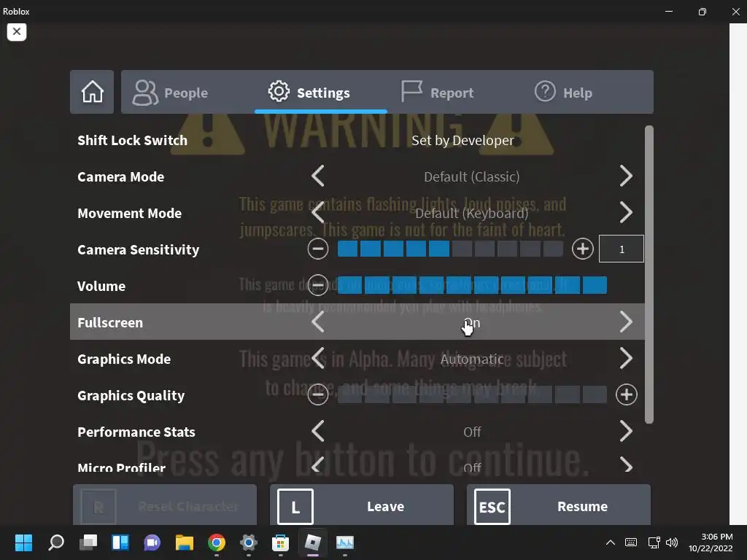The width and height of the screenshot is (747, 560).
Task: Close the Roblox menu with the X button
Action: [17, 32]
